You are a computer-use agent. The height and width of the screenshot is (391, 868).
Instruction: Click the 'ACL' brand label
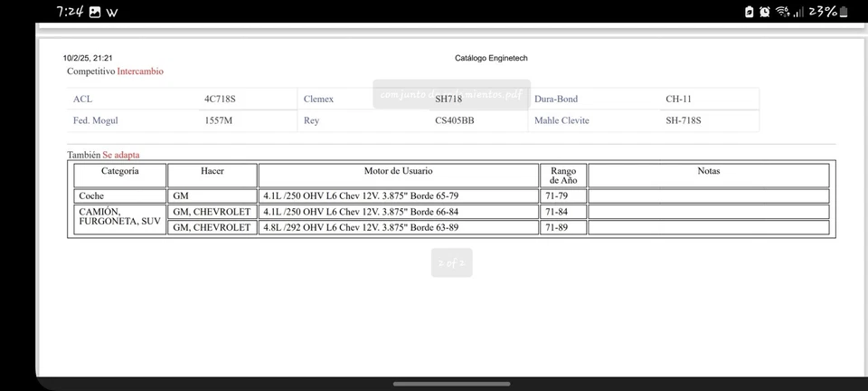point(82,100)
